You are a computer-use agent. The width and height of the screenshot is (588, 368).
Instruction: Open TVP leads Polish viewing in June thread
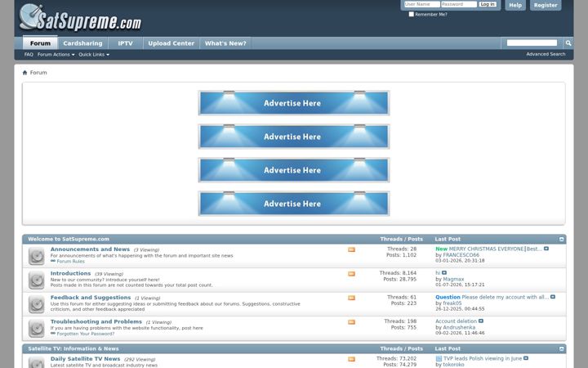(x=483, y=359)
